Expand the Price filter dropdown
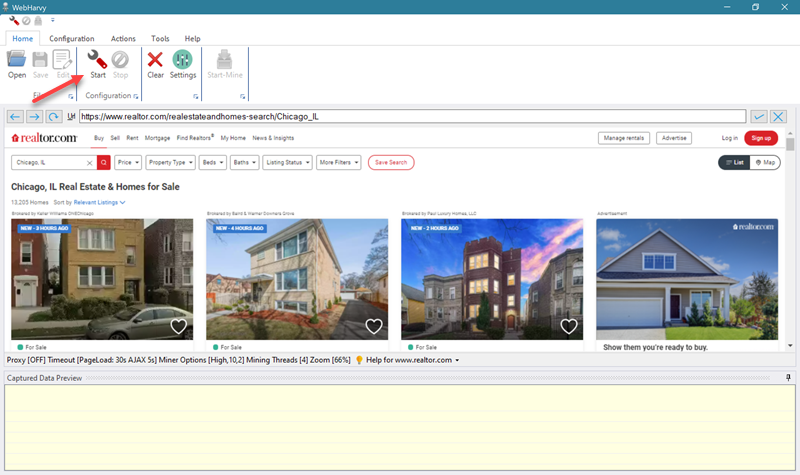Viewport: 800px width, 475px height. point(127,162)
